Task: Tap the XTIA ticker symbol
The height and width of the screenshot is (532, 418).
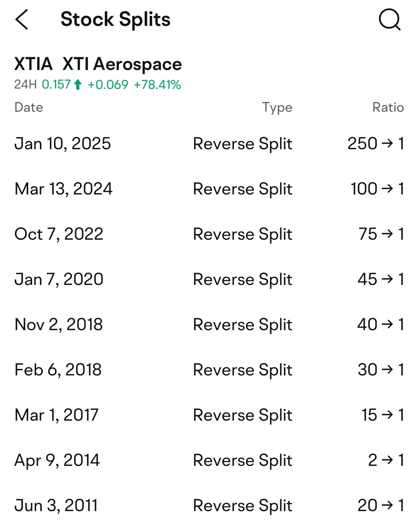Action: pos(33,64)
